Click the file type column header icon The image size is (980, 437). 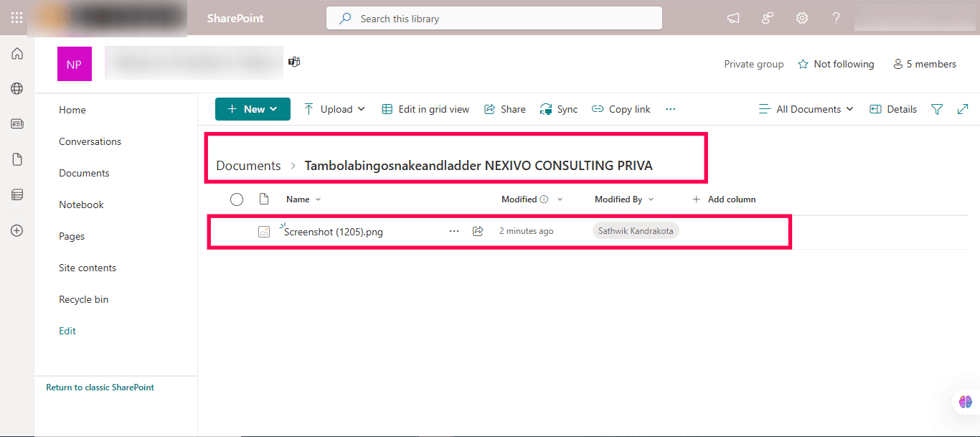pos(263,199)
